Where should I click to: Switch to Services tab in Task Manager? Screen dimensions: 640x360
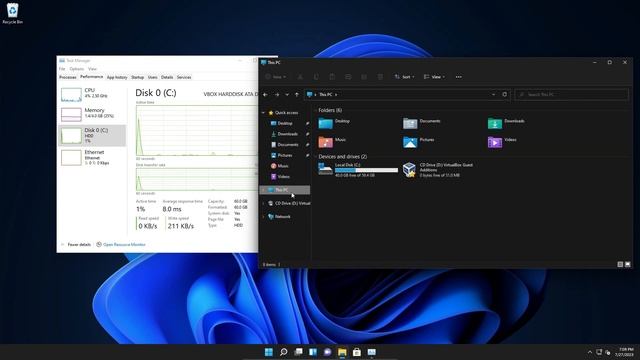[184, 77]
